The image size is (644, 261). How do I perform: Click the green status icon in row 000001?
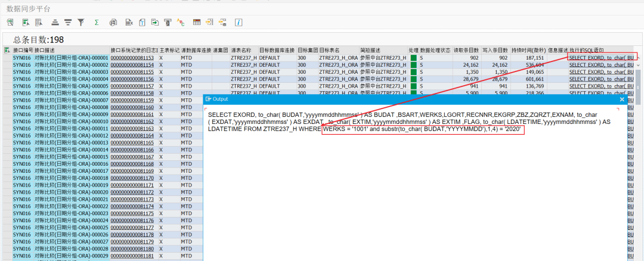coord(414,58)
